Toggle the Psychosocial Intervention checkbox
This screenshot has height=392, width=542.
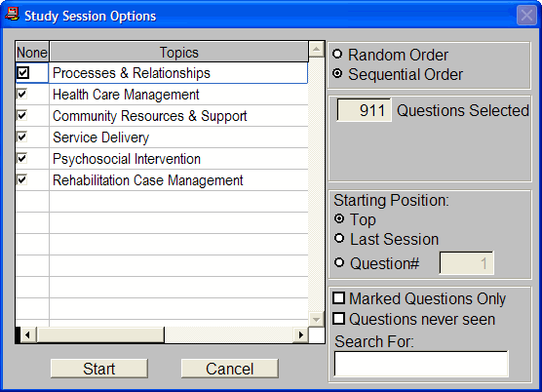22,158
